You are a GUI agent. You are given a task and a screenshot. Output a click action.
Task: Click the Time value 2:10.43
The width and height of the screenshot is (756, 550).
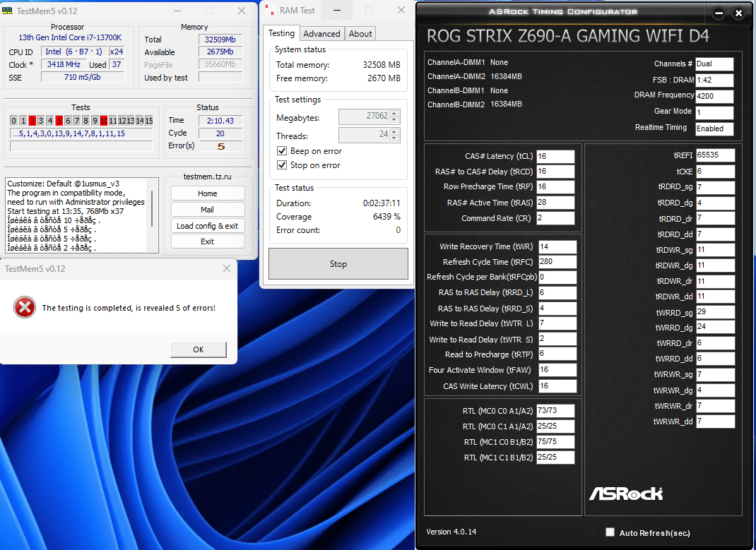[x=220, y=121]
